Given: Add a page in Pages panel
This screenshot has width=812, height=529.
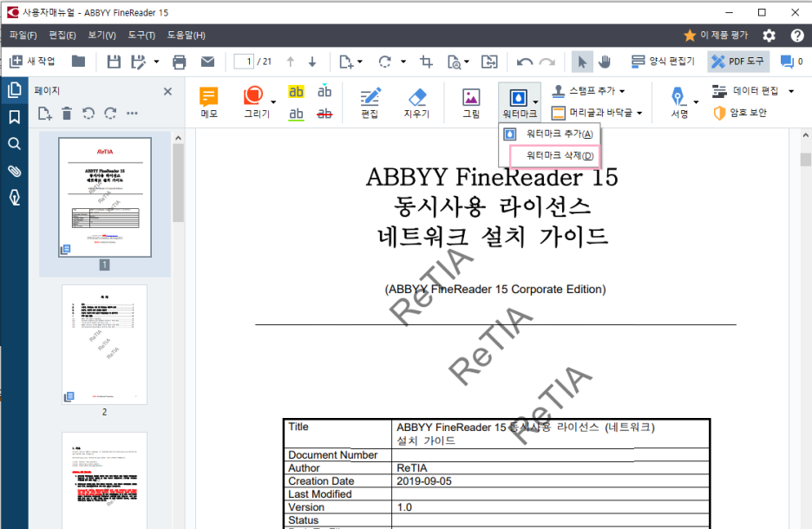Looking at the screenshot, I should coord(45,114).
